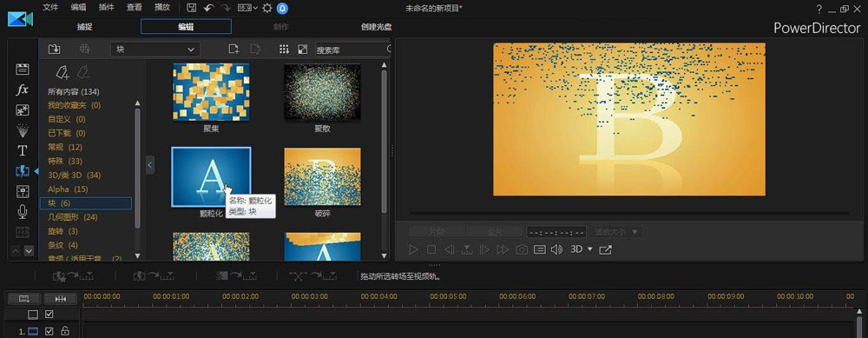Select the 我的收藏夹 (0) category
The width and height of the screenshot is (868, 338).
pos(74,105)
